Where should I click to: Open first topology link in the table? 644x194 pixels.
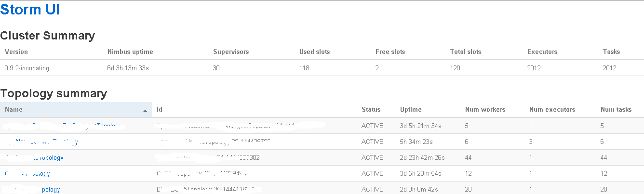click(x=62, y=126)
